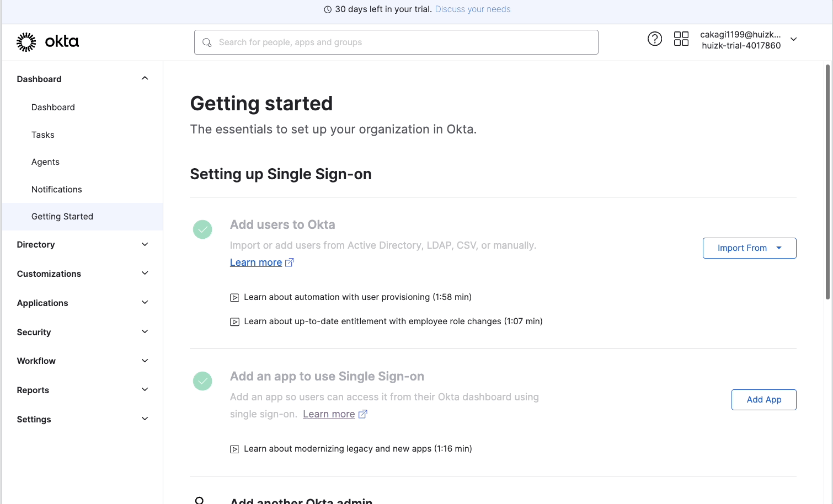Image resolution: width=833 pixels, height=504 pixels.
Task: Select Agents from the sidebar
Action: tap(45, 162)
